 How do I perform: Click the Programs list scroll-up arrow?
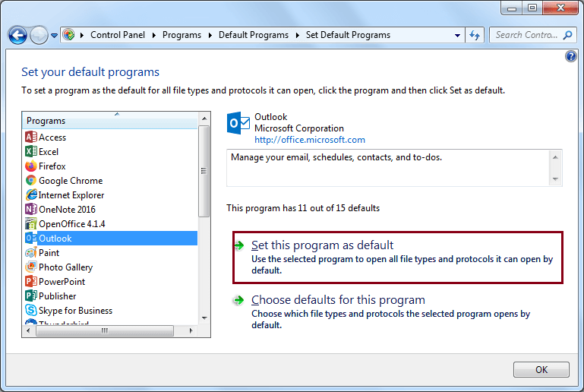coord(204,119)
